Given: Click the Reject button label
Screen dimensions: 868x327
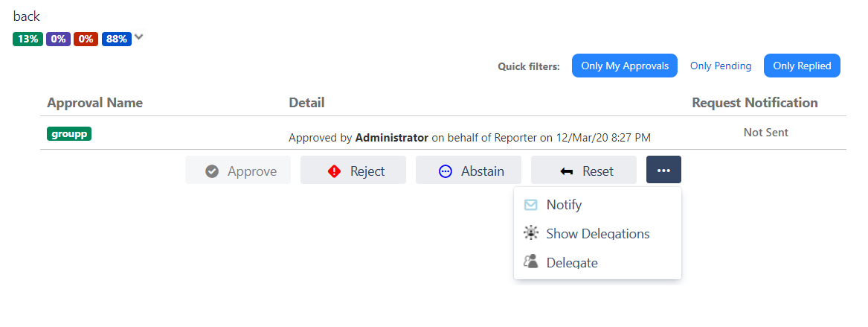Looking at the screenshot, I should tap(367, 171).
